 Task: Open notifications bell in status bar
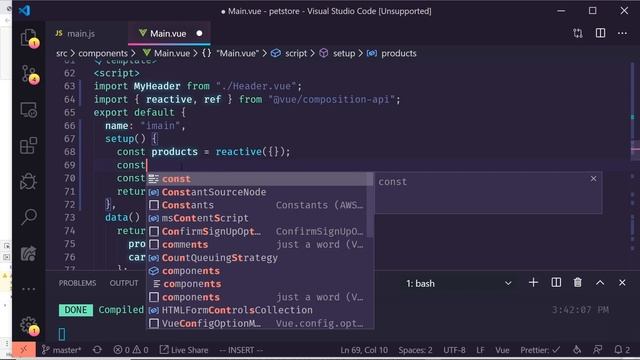(x=622, y=350)
